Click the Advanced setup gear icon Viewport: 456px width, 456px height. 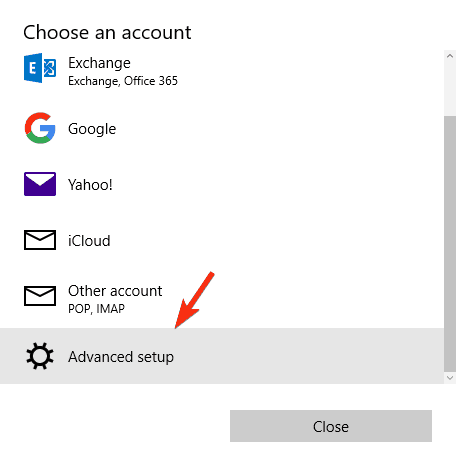40,356
